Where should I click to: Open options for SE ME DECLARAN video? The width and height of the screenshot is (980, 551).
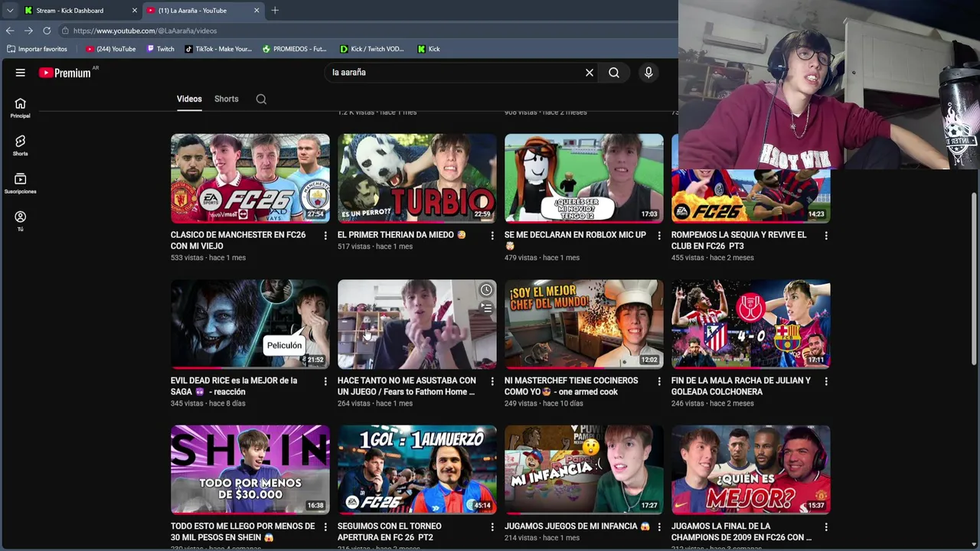[x=659, y=236]
